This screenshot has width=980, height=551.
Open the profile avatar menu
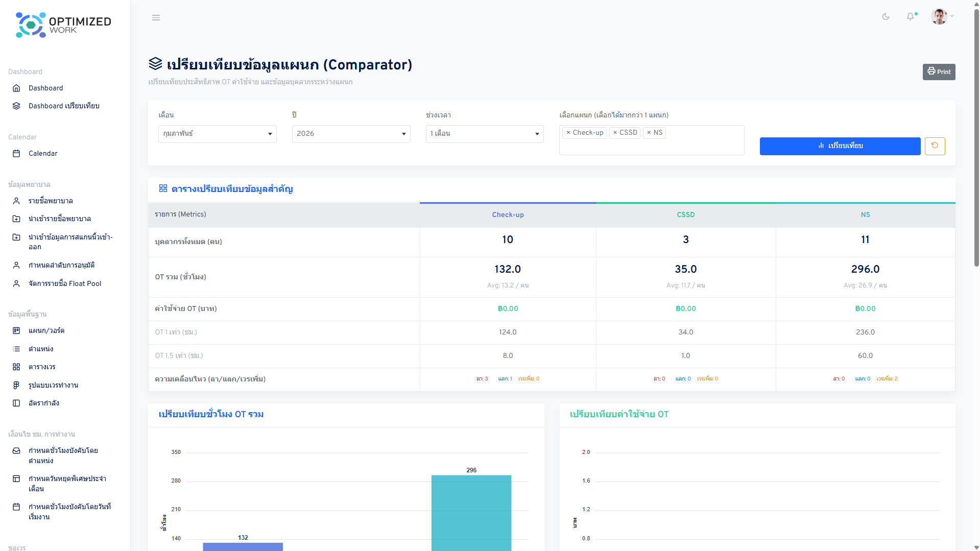click(x=940, y=16)
